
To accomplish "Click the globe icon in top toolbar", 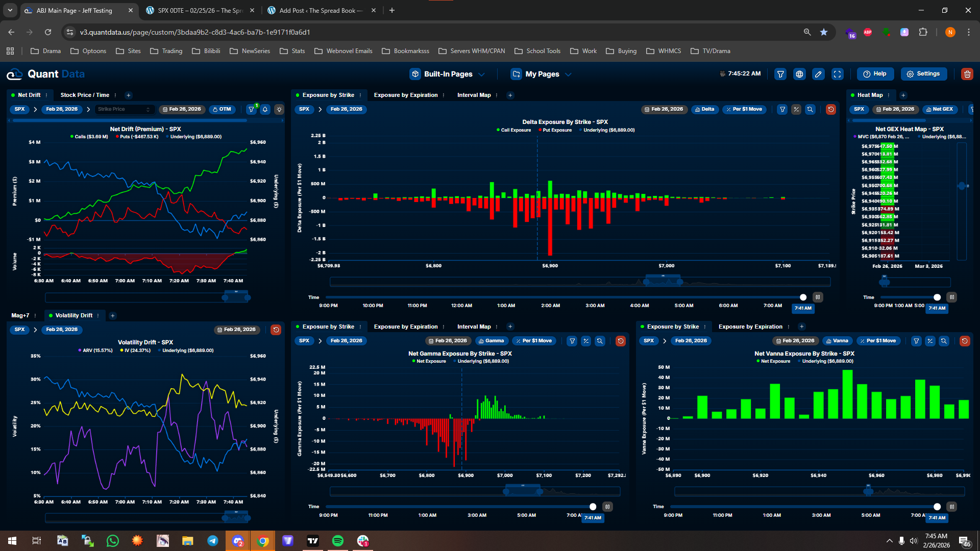I will click(x=799, y=74).
